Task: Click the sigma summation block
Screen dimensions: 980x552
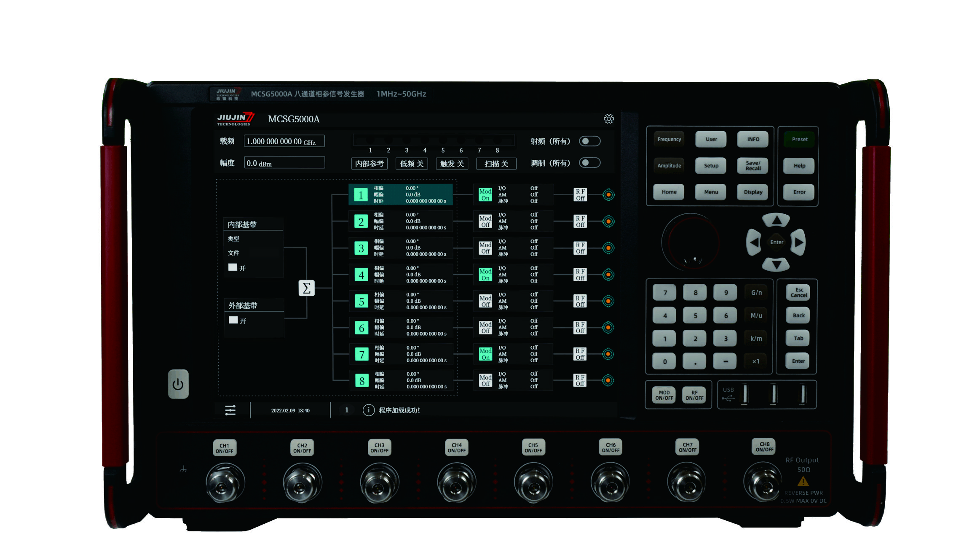Action: (307, 288)
